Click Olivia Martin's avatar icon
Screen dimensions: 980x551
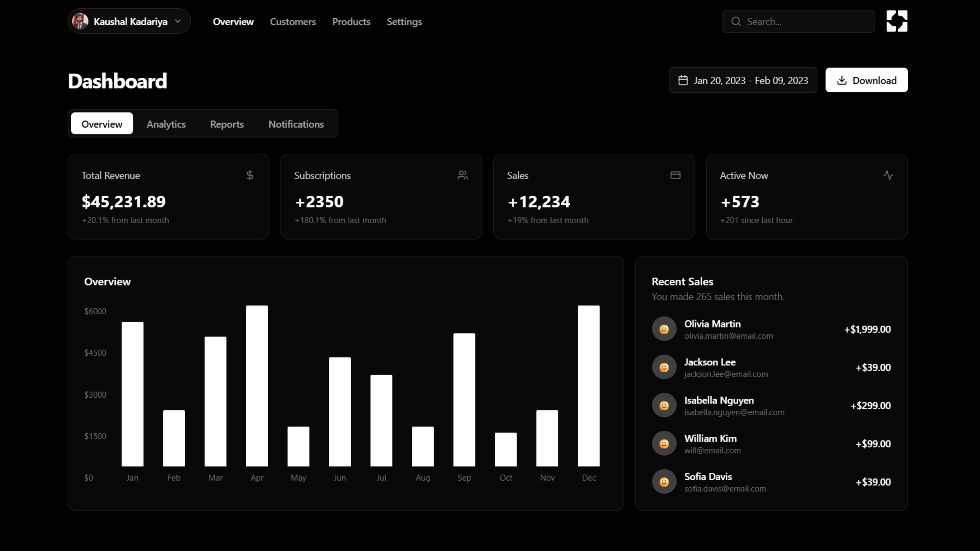click(x=664, y=329)
